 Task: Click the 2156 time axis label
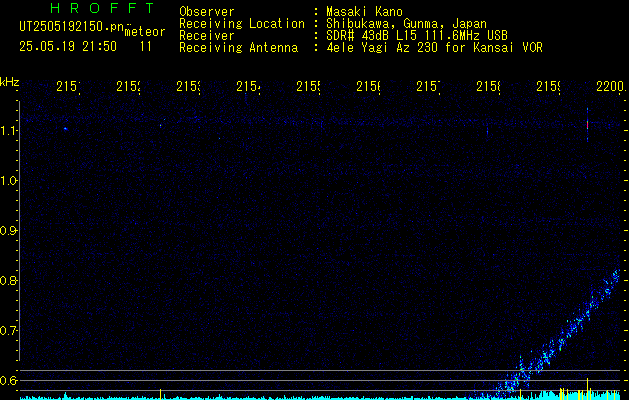[x=368, y=86]
